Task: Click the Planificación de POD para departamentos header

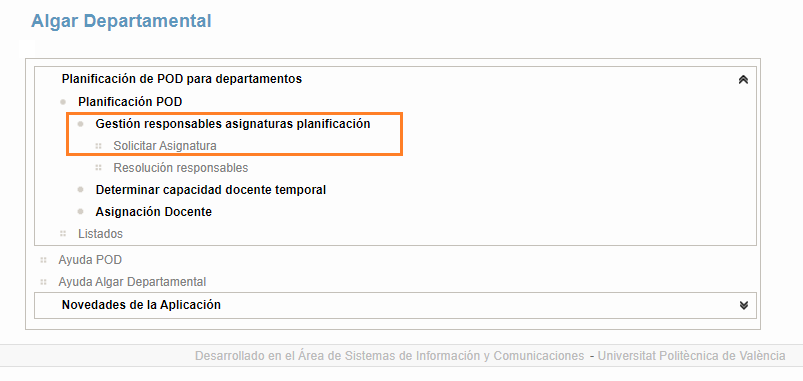Action: coord(182,79)
